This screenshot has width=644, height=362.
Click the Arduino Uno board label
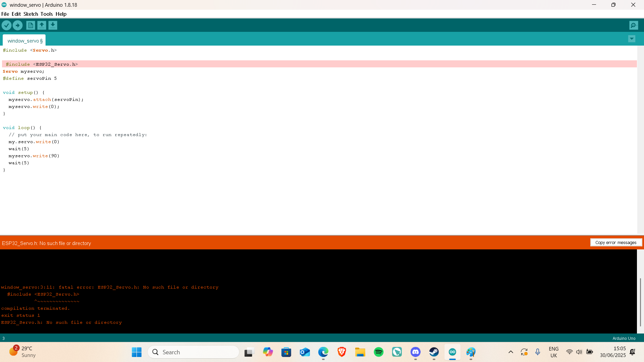624,338
